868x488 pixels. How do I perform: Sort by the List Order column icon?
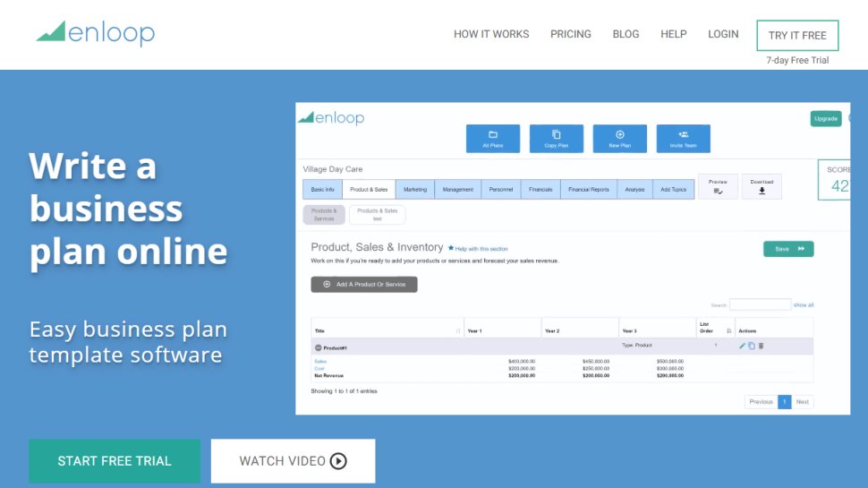pos(728,330)
